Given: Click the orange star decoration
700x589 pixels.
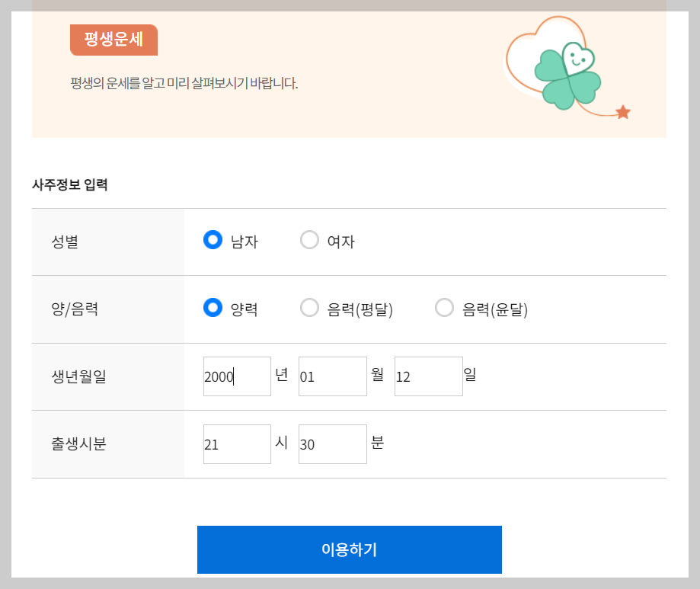Looking at the screenshot, I should (x=622, y=111).
